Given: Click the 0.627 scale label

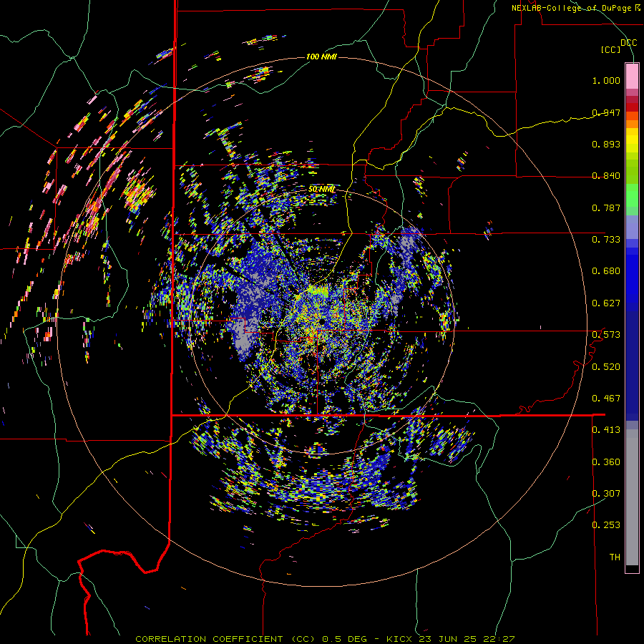Looking at the screenshot, I should click(606, 303).
